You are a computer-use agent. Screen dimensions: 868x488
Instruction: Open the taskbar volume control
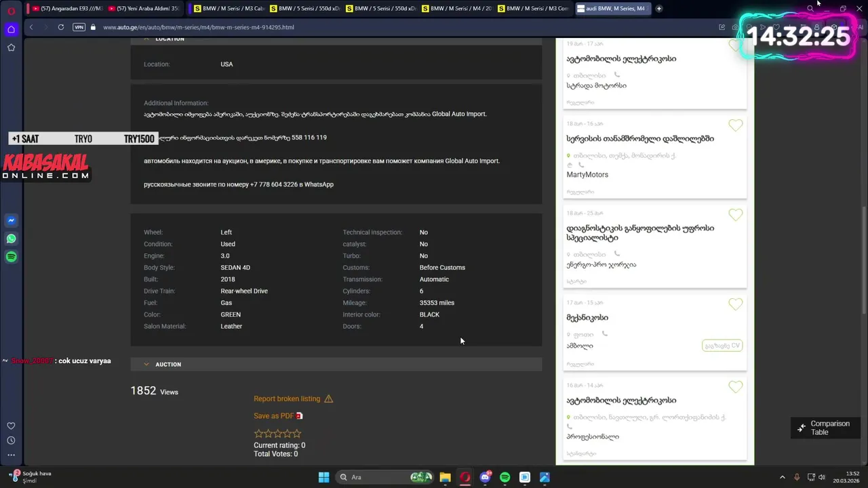point(822,477)
